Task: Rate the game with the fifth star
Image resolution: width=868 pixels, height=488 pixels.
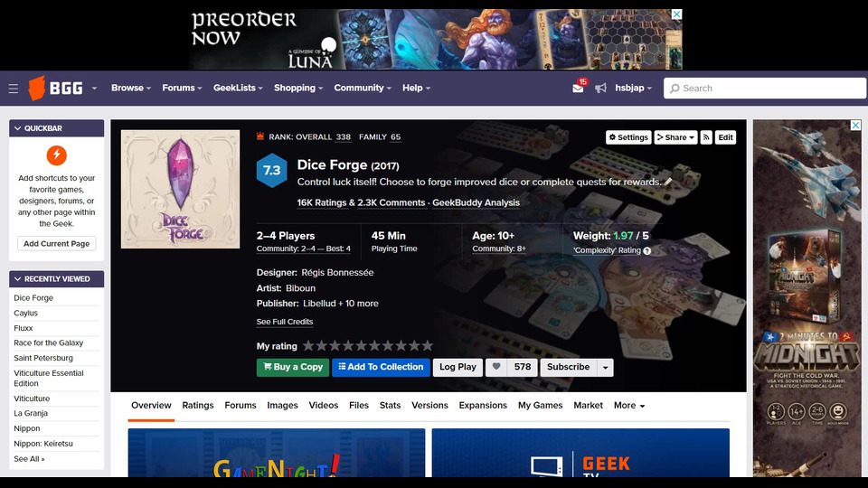Action: (x=362, y=346)
